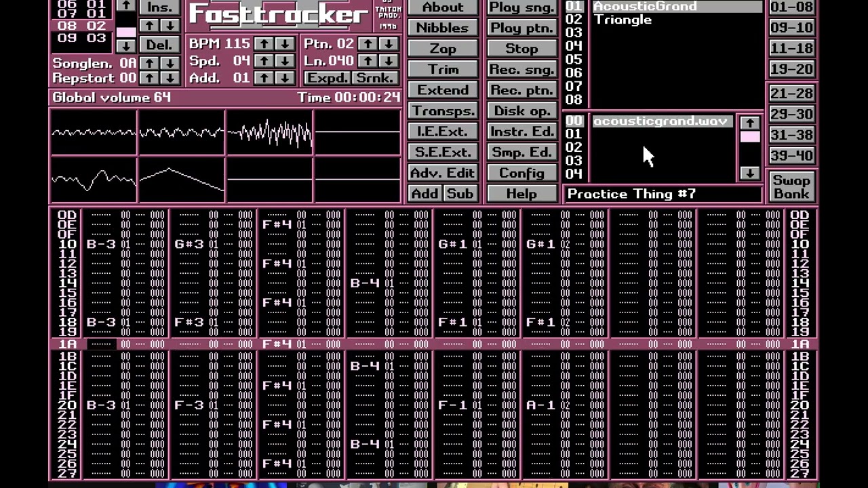
Task: Click the G#3 note in row 10
Action: (189, 244)
